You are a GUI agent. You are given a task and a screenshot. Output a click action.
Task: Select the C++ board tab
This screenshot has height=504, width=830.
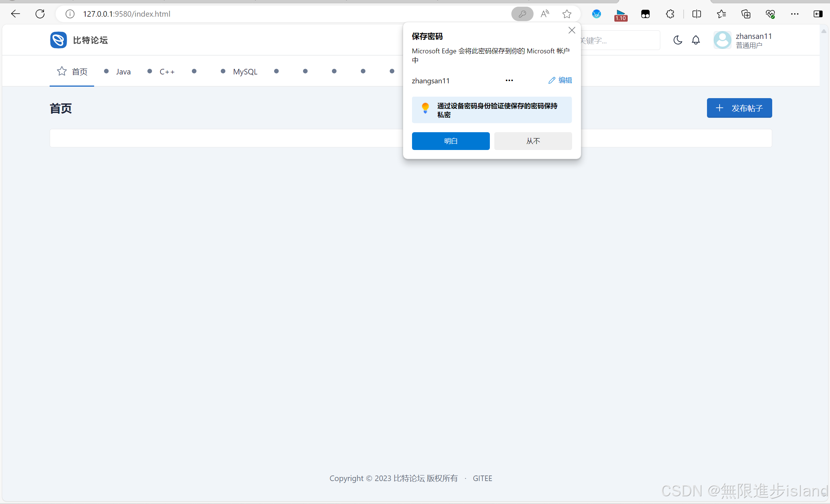[x=161, y=71]
